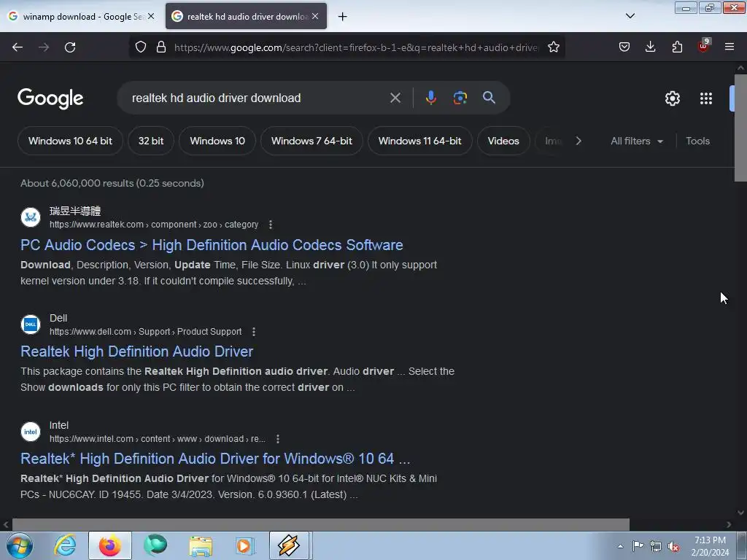Switch to the winamp download tab
The image size is (747, 560).
[82, 17]
